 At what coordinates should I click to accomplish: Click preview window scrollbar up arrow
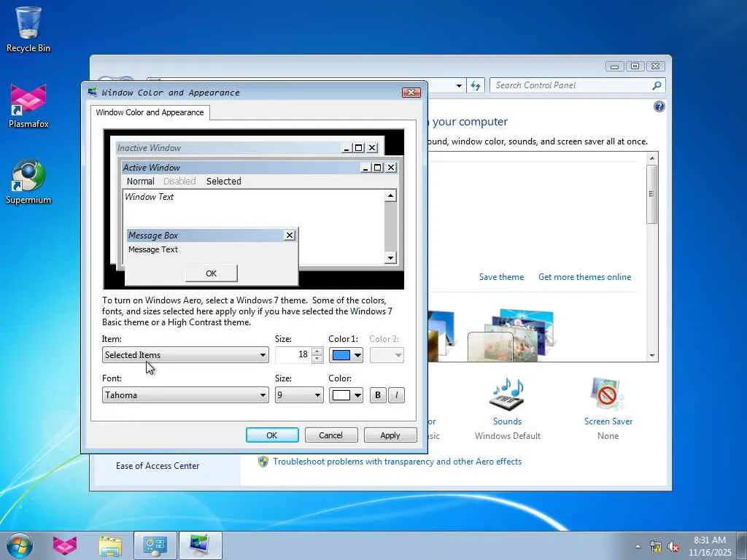click(x=390, y=195)
